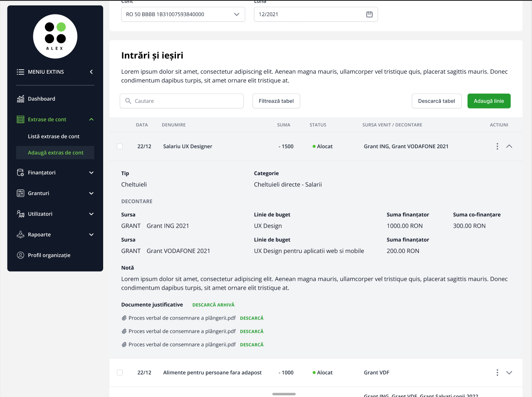This screenshot has width=532, height=397.
Task: Click the Cheltuieli directe - Salarii category value
Action: (288, 184)
